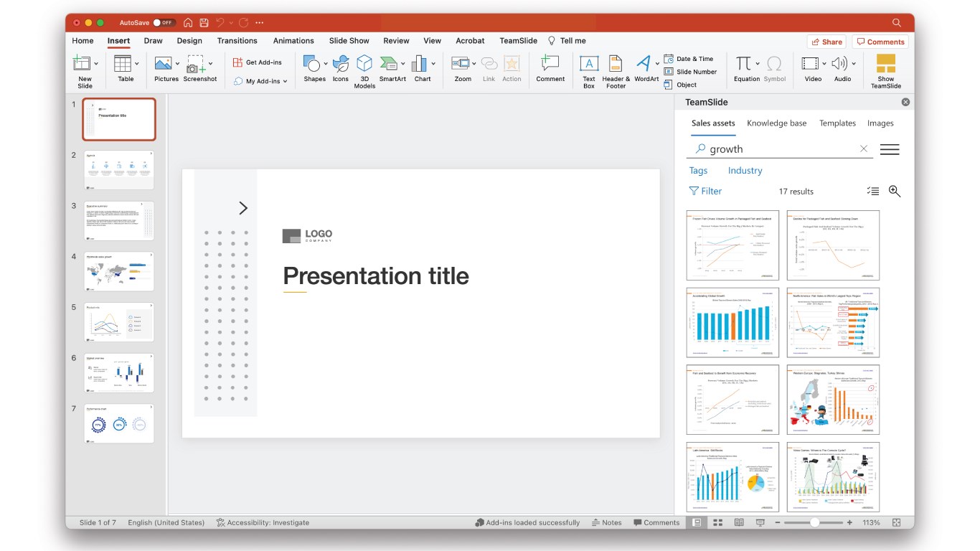This screenshot has width=980, height=551.
Task: Open the WordArt dropdown arrow
Action: [x=657, y=64]
